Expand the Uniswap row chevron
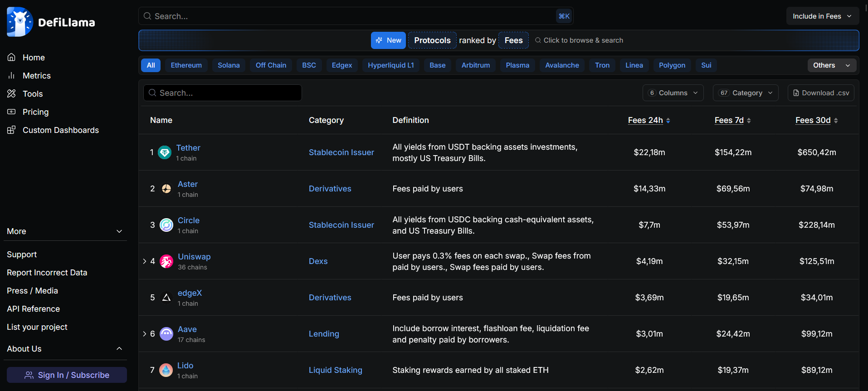This screenshot has height=391, width=868. pos(145,261)
